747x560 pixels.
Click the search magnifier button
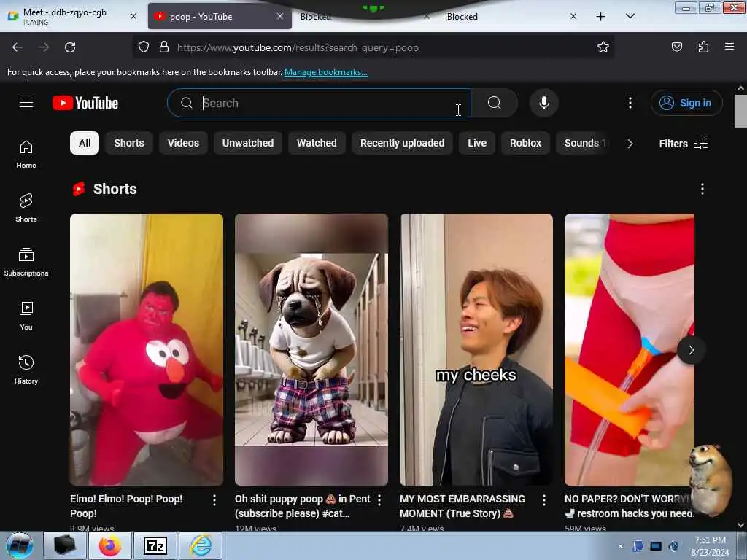coord(495,103)
